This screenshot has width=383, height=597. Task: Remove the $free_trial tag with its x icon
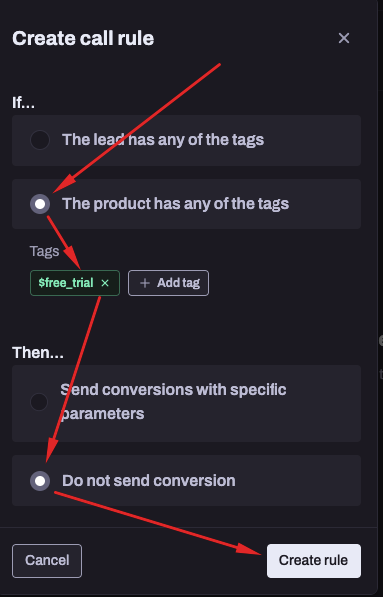coord(105,283)
